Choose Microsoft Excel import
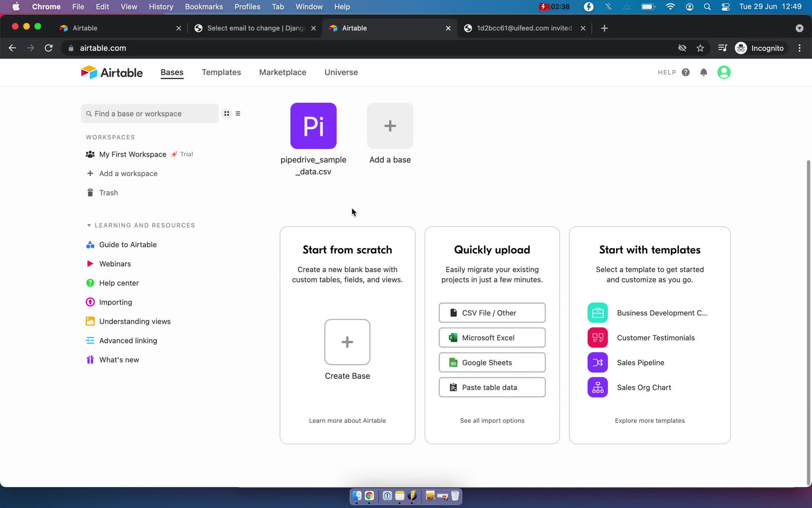812x508 pixels. coord(492,338)
